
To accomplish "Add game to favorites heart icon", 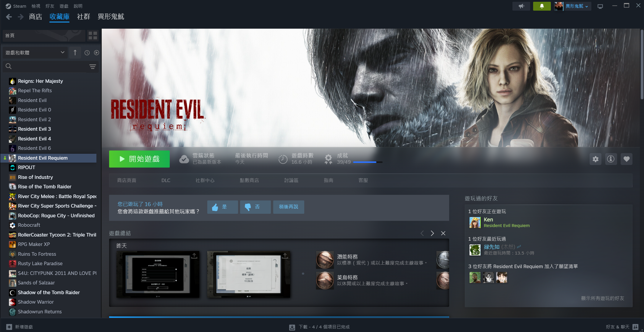I will pos(626,159).
